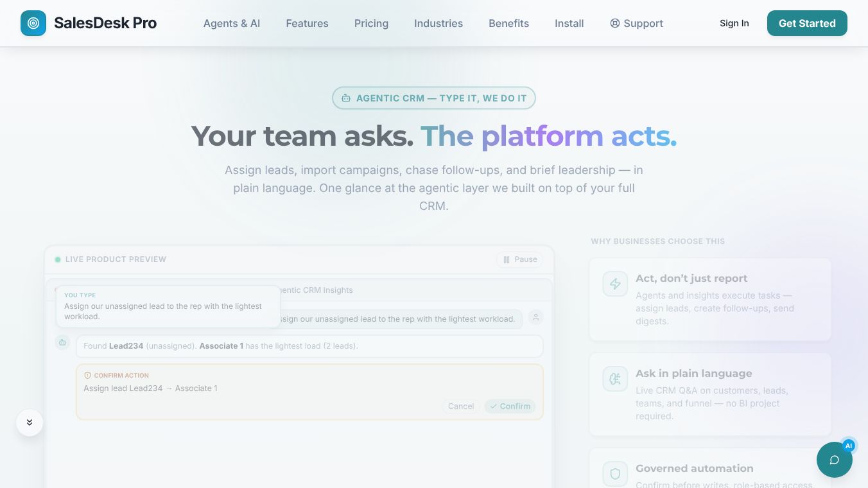Open the Industries nav item
Screen dimensions: 868x488
(x=438, y=23)
